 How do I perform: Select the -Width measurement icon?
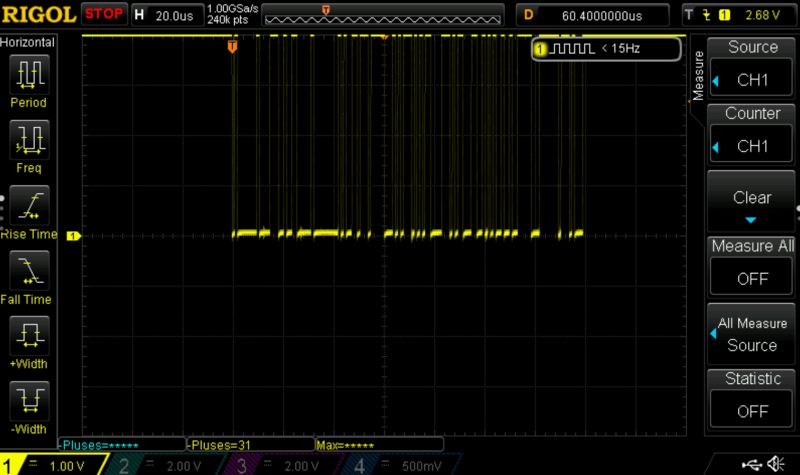click(30, 401)
